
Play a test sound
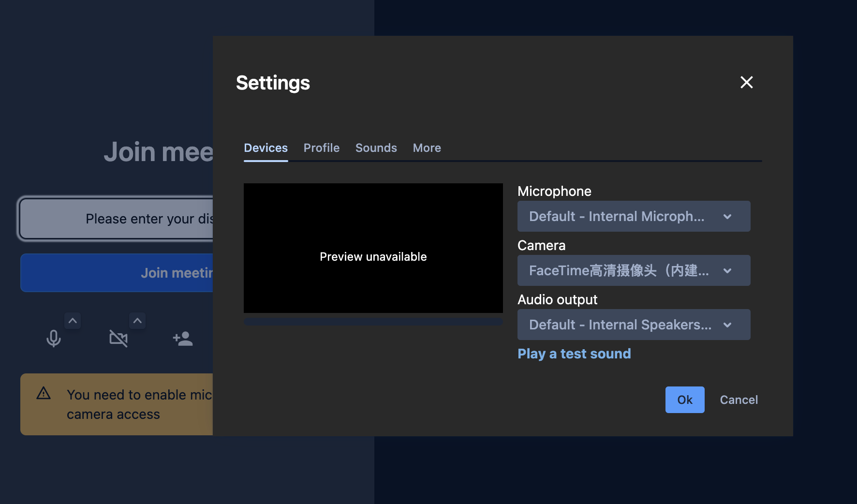tap(574, 354)
